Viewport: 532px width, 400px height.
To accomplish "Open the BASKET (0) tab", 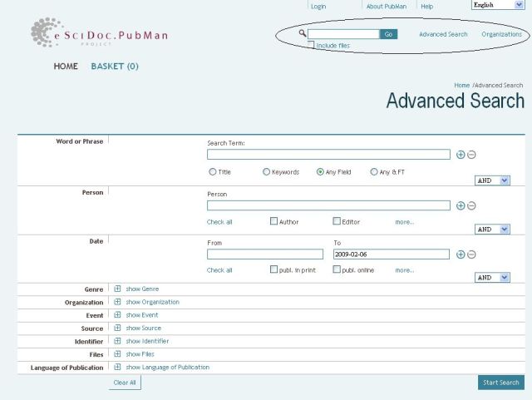I will pyautogui.click(x=115, y=67).
